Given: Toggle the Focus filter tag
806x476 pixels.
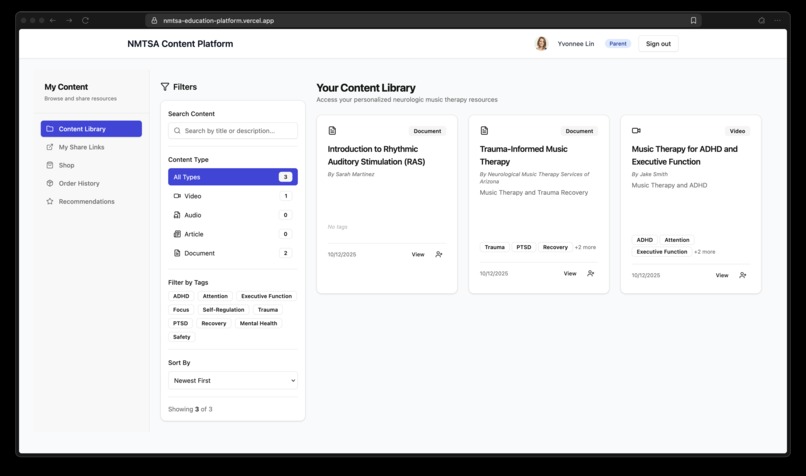Looking at the screenshot, I should coord(181,310).
